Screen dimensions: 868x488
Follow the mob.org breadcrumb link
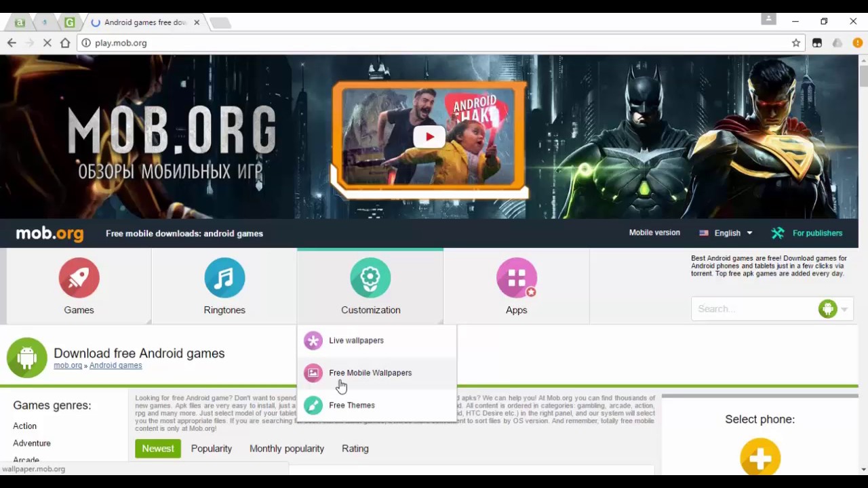click(68, 365)
